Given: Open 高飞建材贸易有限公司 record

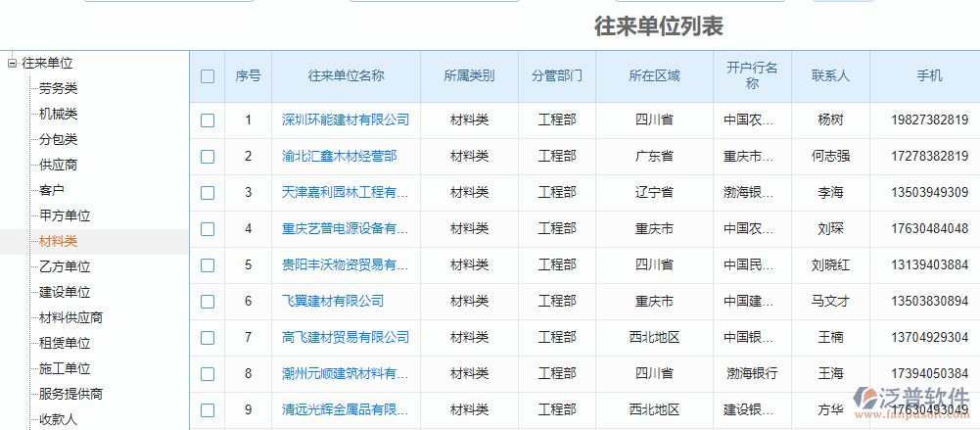Looking at the screenshot, I should [x=346, y=338].
